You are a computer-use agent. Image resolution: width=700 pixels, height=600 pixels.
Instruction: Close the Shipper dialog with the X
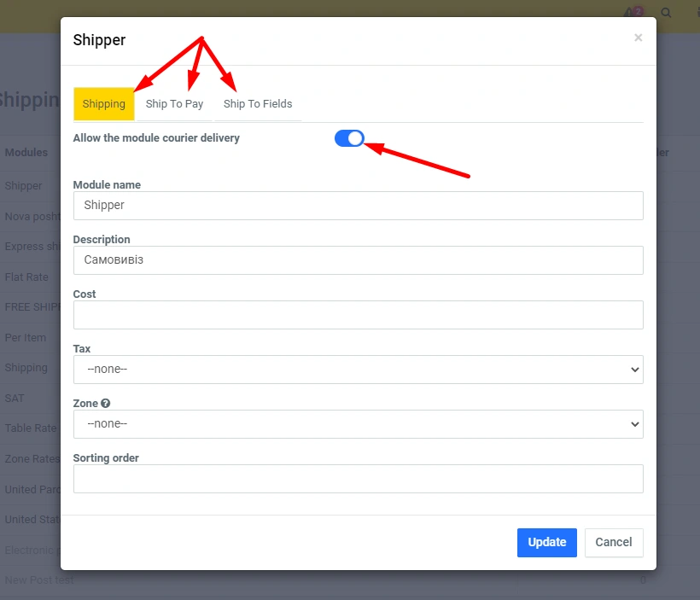638,38
